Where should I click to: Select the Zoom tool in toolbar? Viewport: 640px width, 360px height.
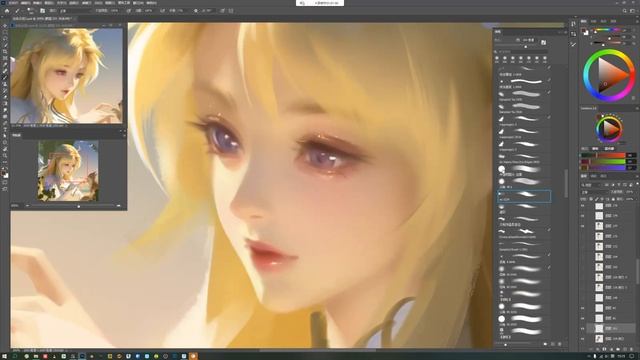(x=5, y=156)
